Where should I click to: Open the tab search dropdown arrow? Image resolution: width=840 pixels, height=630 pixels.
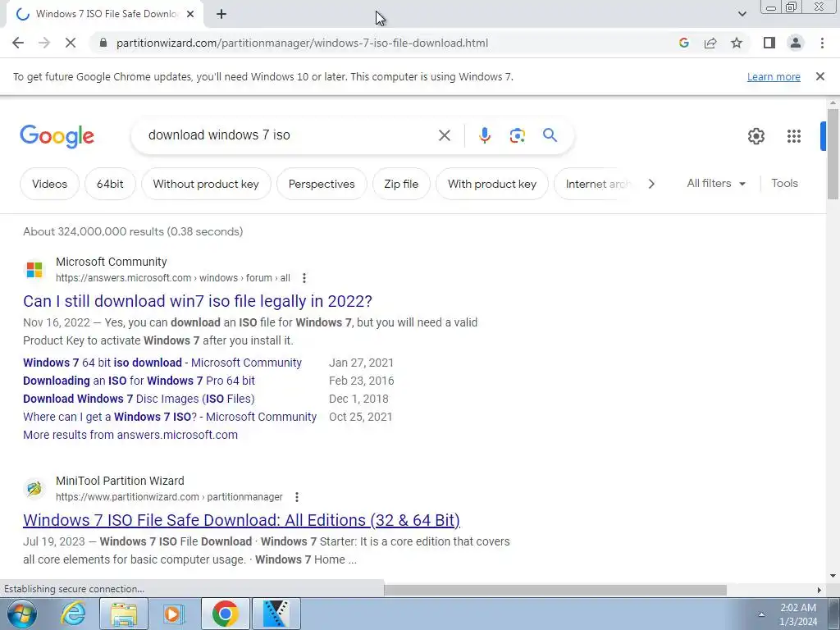pyautogui.click(x=742, y=14)
